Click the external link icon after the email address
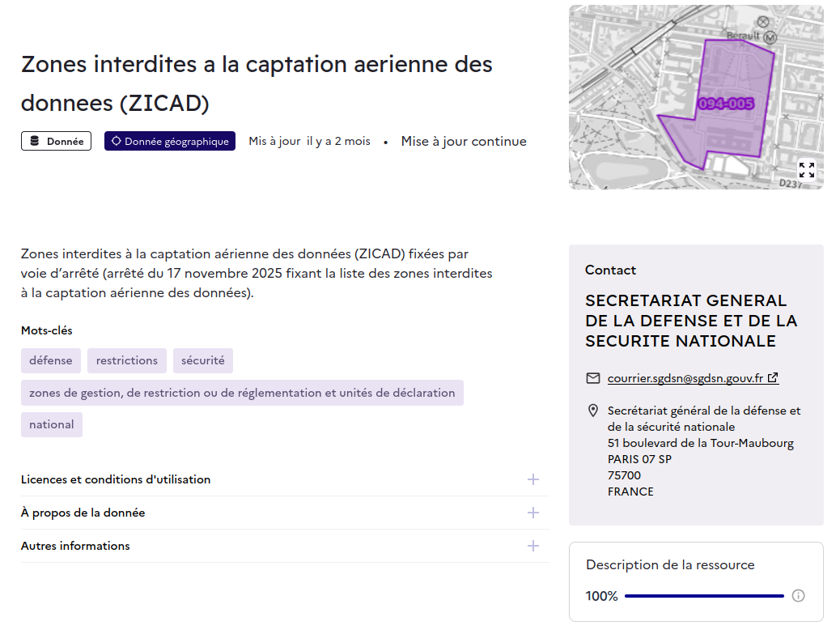 [773, 377]
